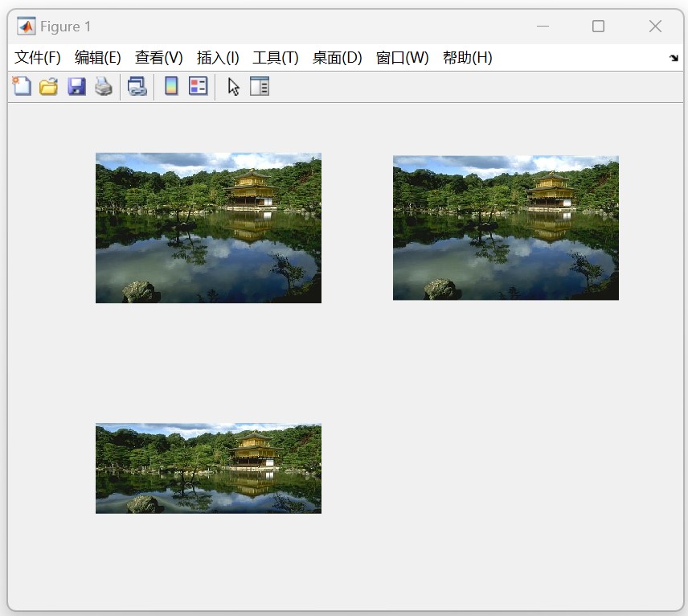The image size is (688, 616).
Task: Open a file via folder icon
Action: click(x=49, y=86)
